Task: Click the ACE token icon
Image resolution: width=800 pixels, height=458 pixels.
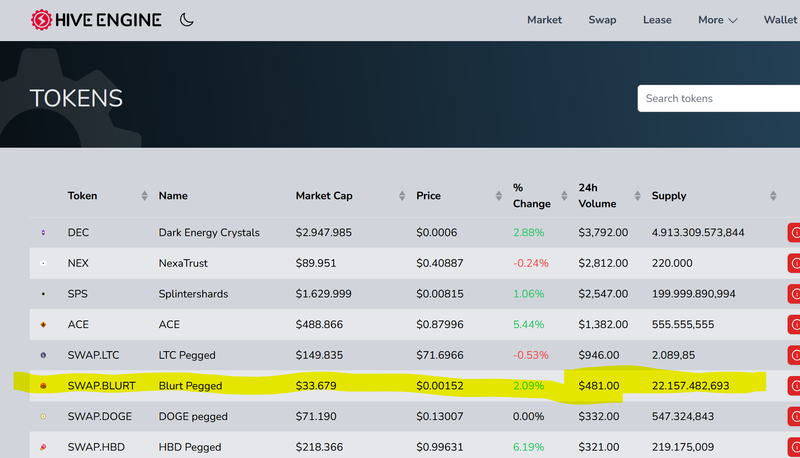Action: [x=43, y=325]
